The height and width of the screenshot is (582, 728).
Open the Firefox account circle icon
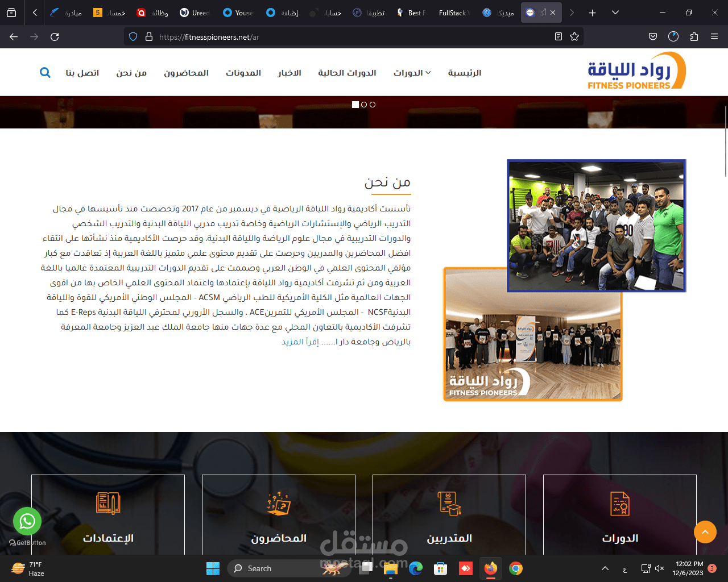pyautogui.click(x=673, y=37)
